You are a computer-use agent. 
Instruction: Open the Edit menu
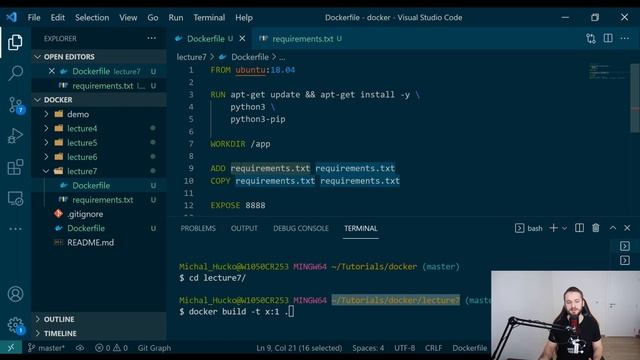(58, 18)
